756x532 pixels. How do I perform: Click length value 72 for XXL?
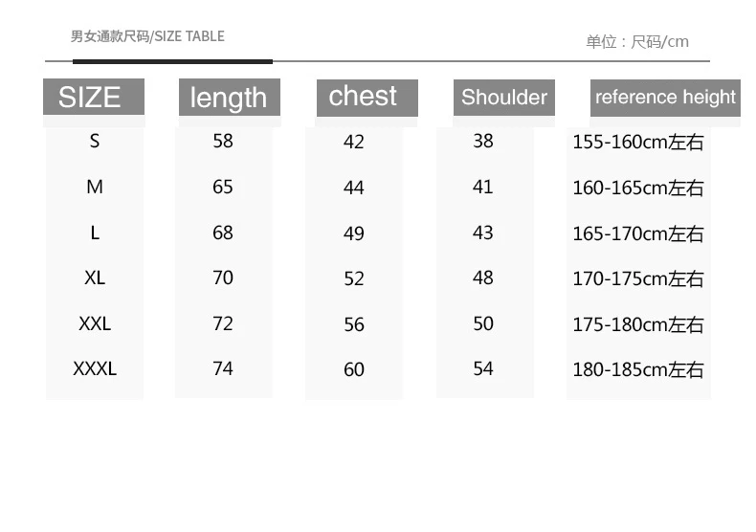pyautogui.click(x=223, y=323)
